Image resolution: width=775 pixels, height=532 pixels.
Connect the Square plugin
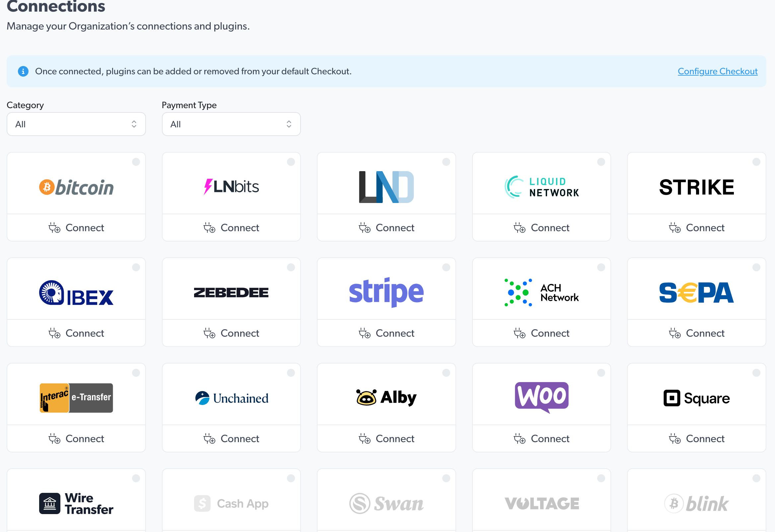tap(697, 439)
